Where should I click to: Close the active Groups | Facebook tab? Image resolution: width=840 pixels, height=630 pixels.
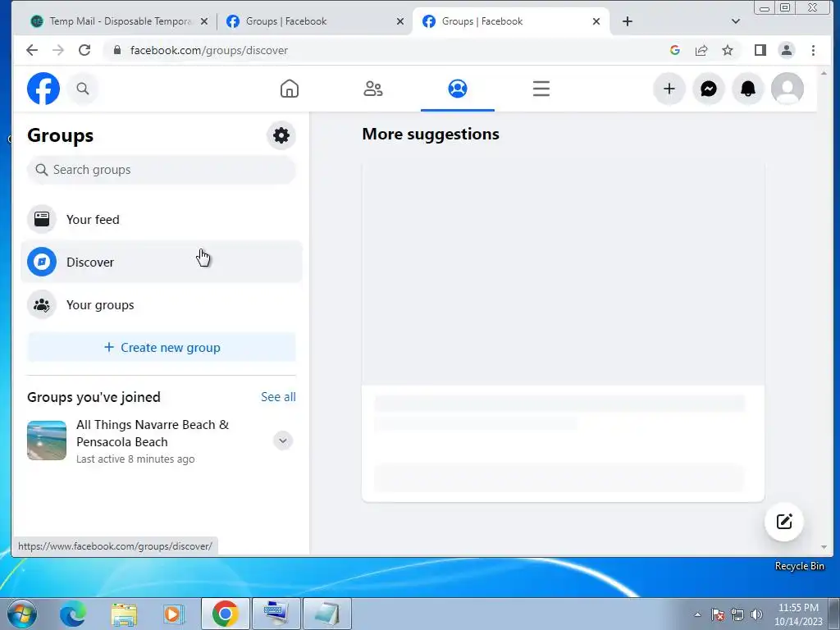pos(596,21)
